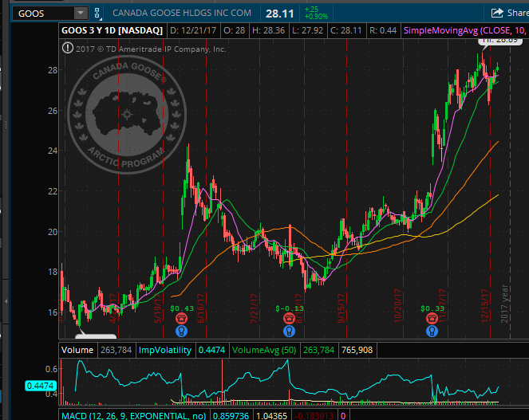
Task: Click the 9/15/17 expiration date marker
Action: (341, 308)
